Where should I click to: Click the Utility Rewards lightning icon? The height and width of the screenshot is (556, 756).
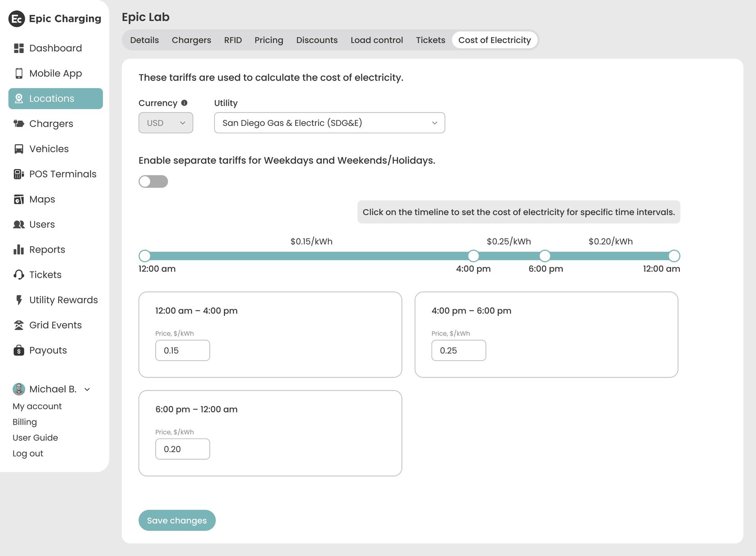tap(18, 300)
